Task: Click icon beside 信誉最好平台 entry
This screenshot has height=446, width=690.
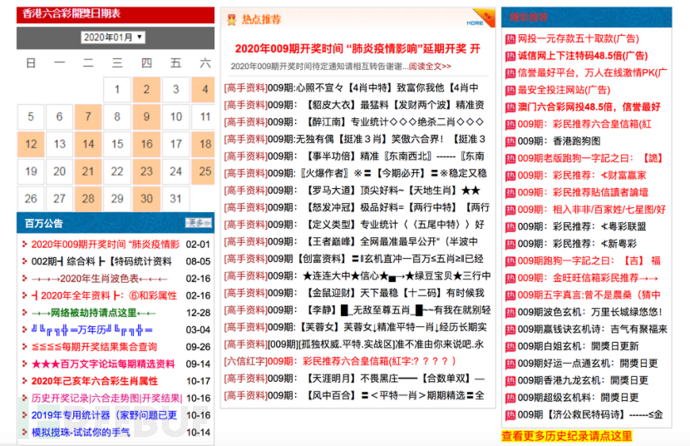Action: pos(510,73)
